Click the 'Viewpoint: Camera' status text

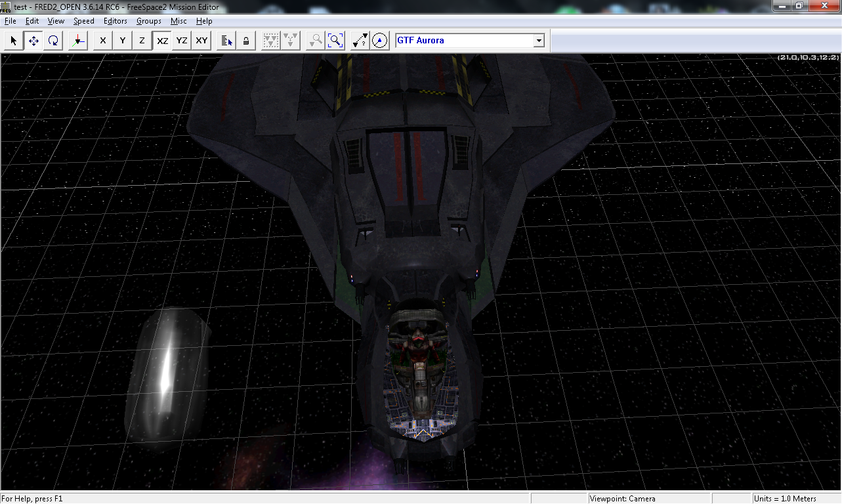pyautogui.click(x=622, y=499)
